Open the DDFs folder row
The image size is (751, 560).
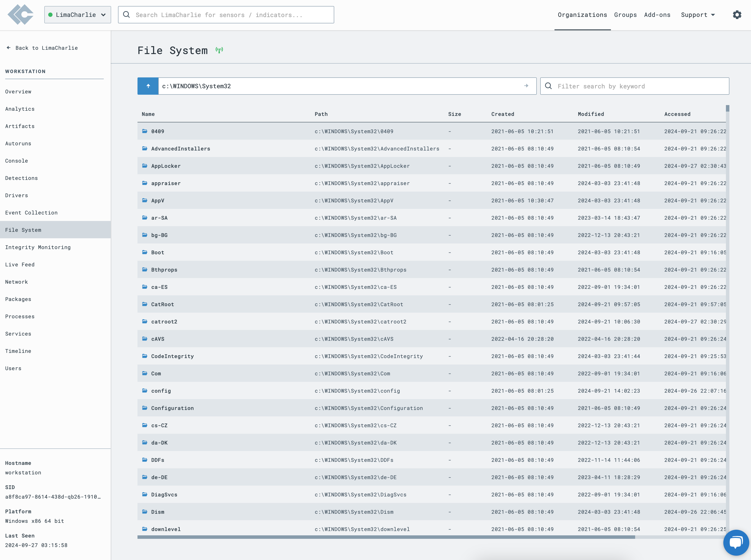point(432,460)
